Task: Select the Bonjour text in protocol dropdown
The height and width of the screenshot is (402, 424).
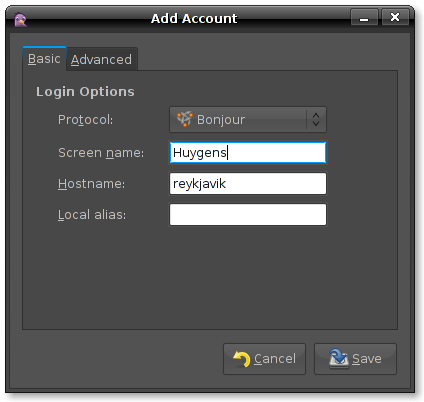Action: [221, 120]
